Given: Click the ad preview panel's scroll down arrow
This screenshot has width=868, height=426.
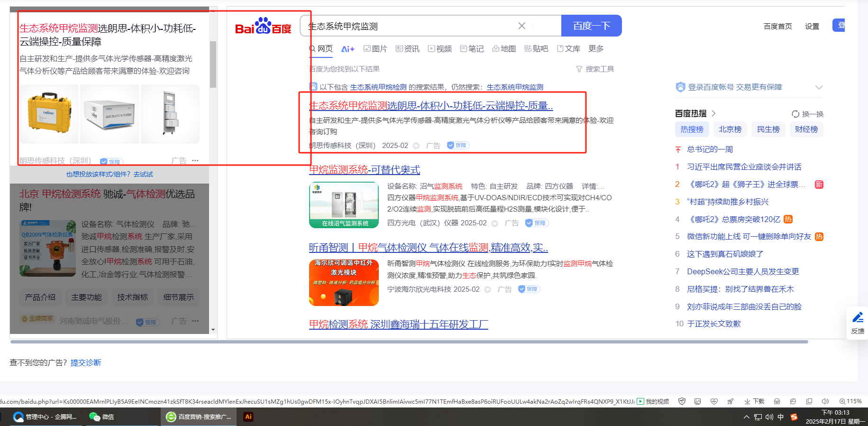Looking at the screenshot, I should [213, 329].
